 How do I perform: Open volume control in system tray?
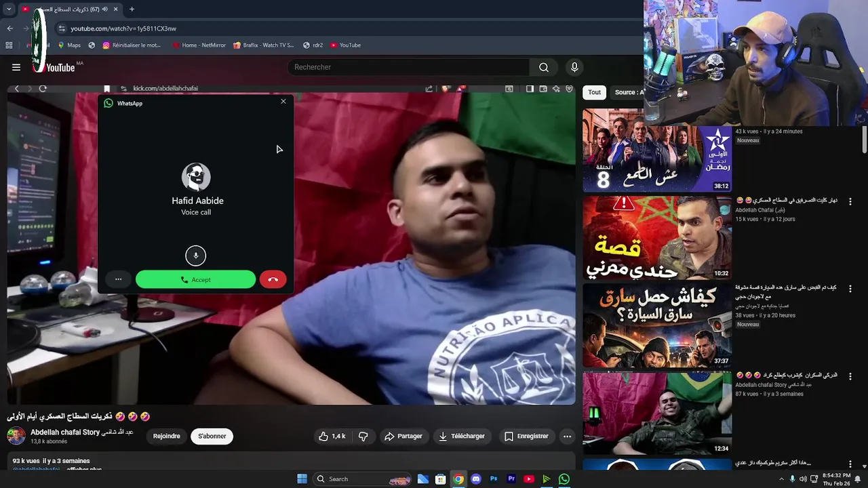pyautogui.click(x=803, y=479)
